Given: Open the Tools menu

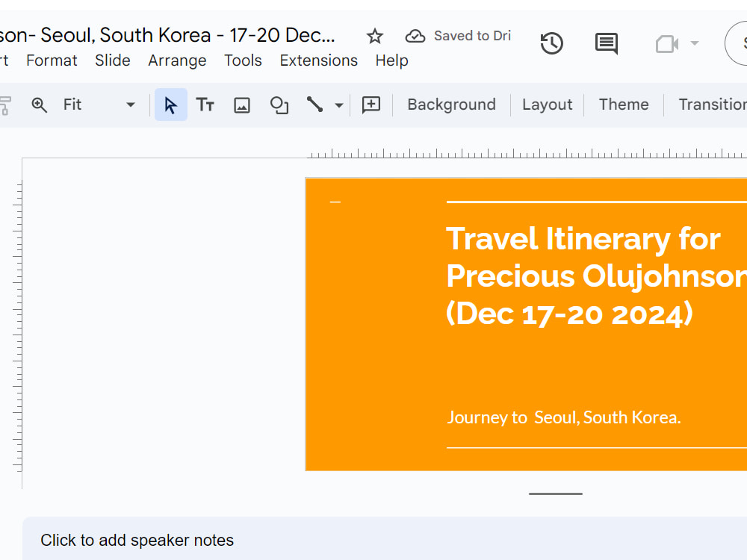Looking at the screenshot, I should [243, 61].
